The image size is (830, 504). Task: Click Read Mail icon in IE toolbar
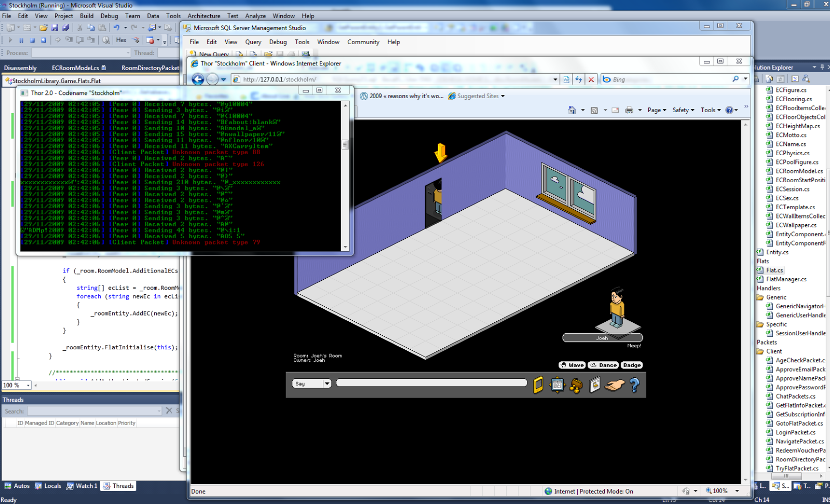[x=615, y=110]
